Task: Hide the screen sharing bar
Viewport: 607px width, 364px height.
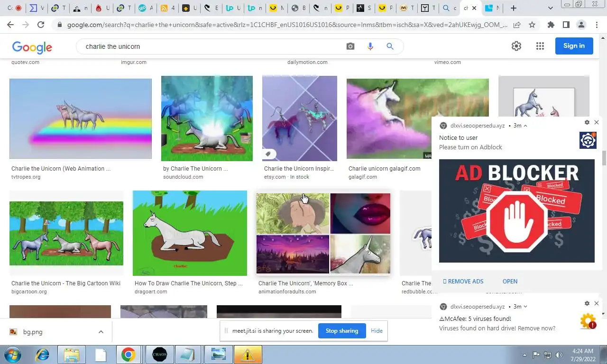Action: pyautogui.click(x=377, y=331)
